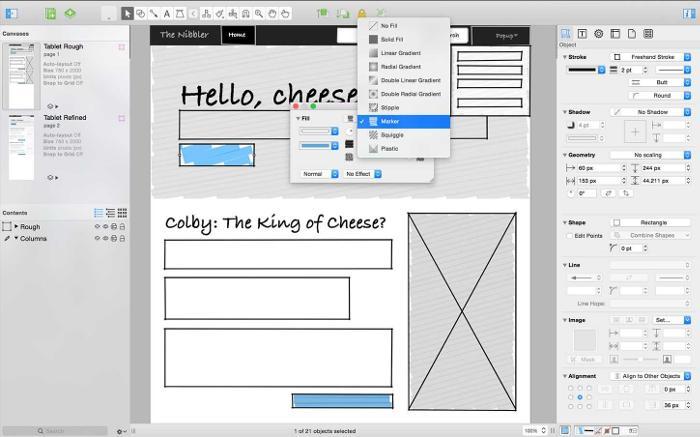Select the Hand pan tool
Screen dimensions: 700x437
tap(272, 14)
